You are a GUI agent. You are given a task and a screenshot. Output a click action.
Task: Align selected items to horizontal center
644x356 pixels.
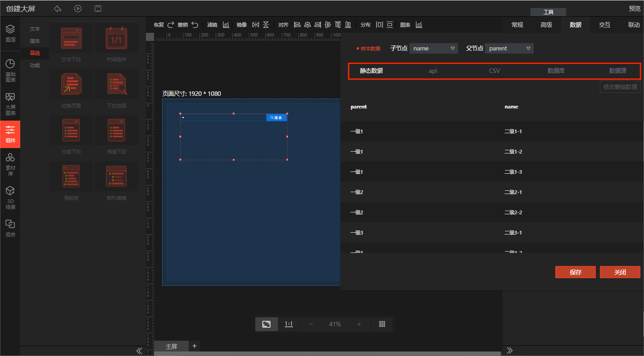click(x=308, y=25)
